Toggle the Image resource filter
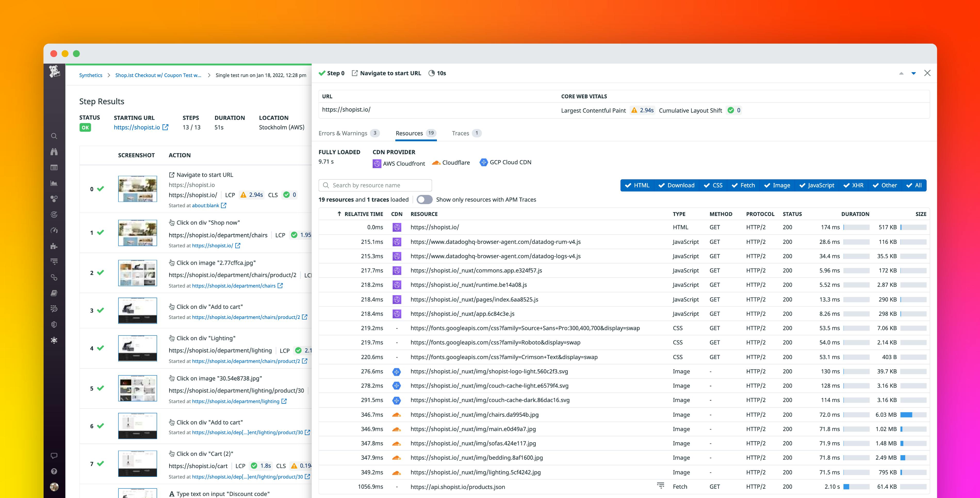This screenshot has height=498, width=980. 777,186
